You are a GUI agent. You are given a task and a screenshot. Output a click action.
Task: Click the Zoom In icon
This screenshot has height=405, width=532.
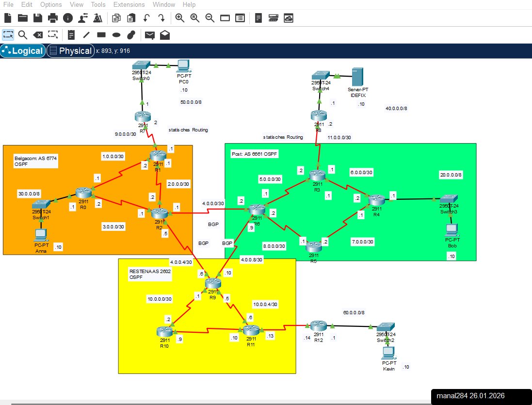point(179,17)
